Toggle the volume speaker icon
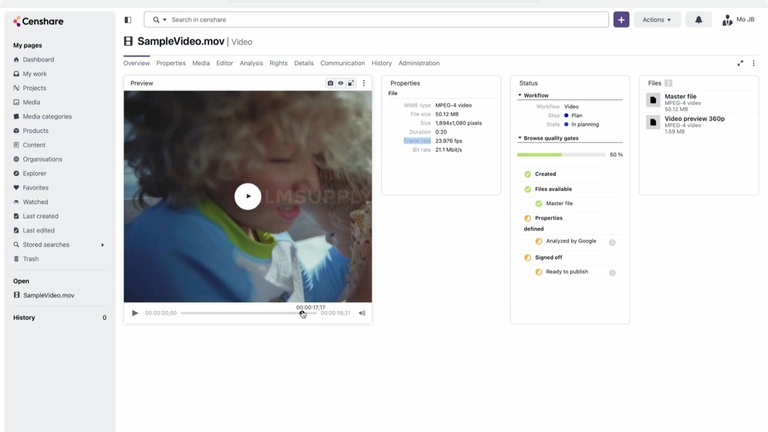This screenshot has height=432, width=768. [x=362, y=313]
